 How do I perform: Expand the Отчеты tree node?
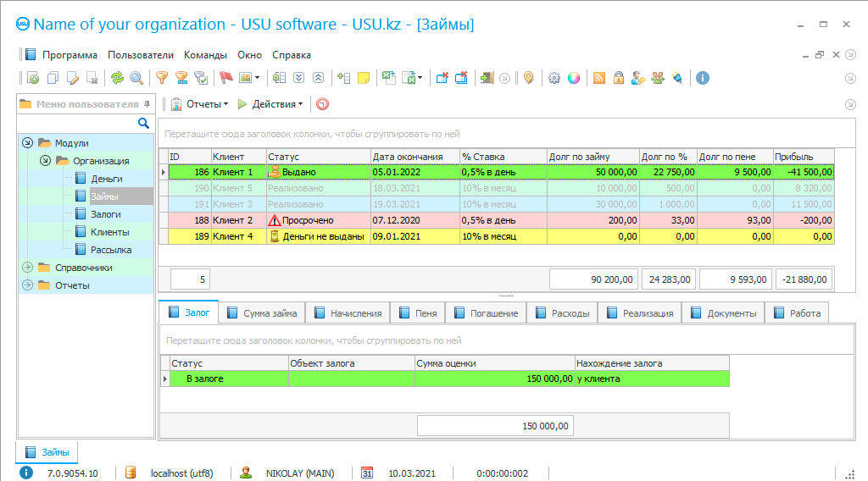[x=27, y=285]
